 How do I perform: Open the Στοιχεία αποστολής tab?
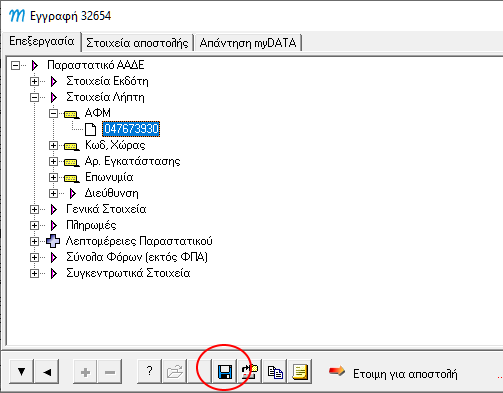[x=137, y=43]
